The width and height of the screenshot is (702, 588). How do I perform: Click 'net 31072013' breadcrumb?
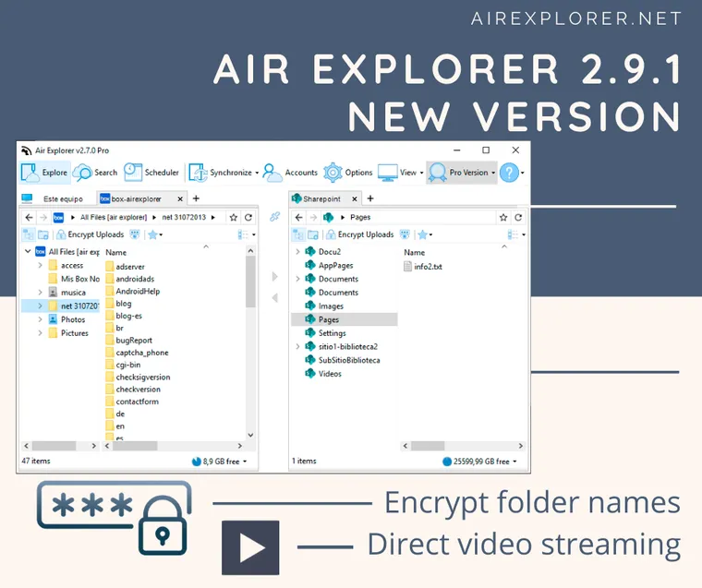click(x=184, y=218)
